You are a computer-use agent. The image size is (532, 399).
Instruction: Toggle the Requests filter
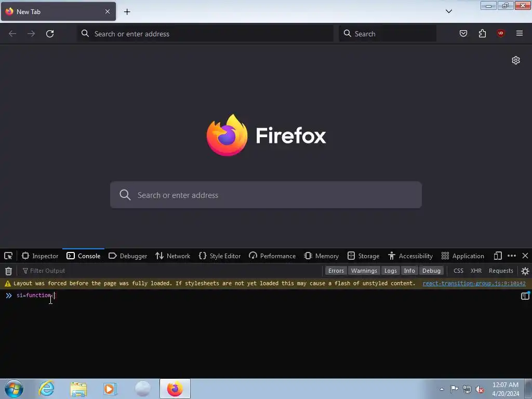tap(501, 271)
